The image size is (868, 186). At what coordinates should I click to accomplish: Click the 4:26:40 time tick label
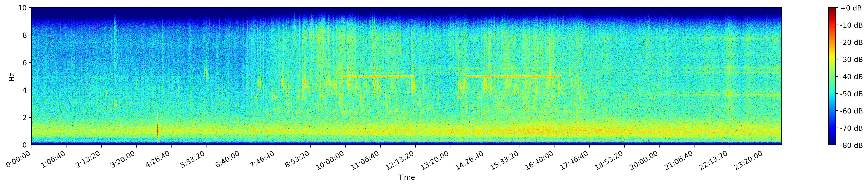click(x=157, y=159)
